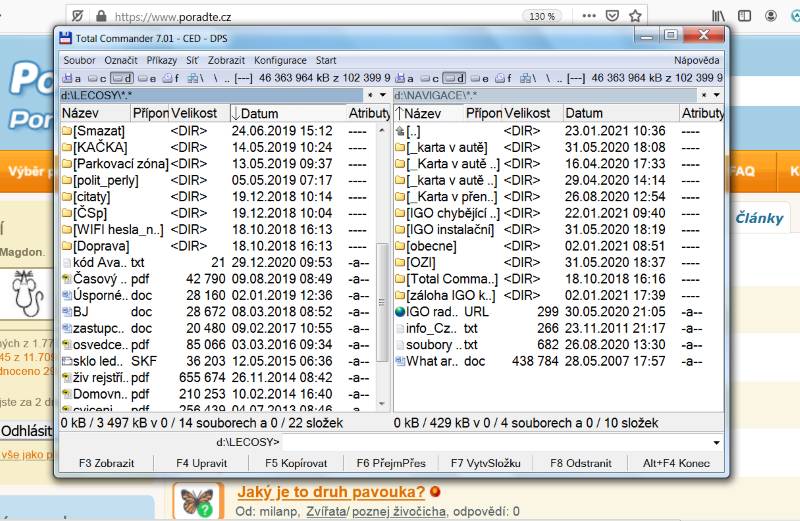
Task: Open the Nápověda menu
Action: pyautogui.click(x=696, y=60)
